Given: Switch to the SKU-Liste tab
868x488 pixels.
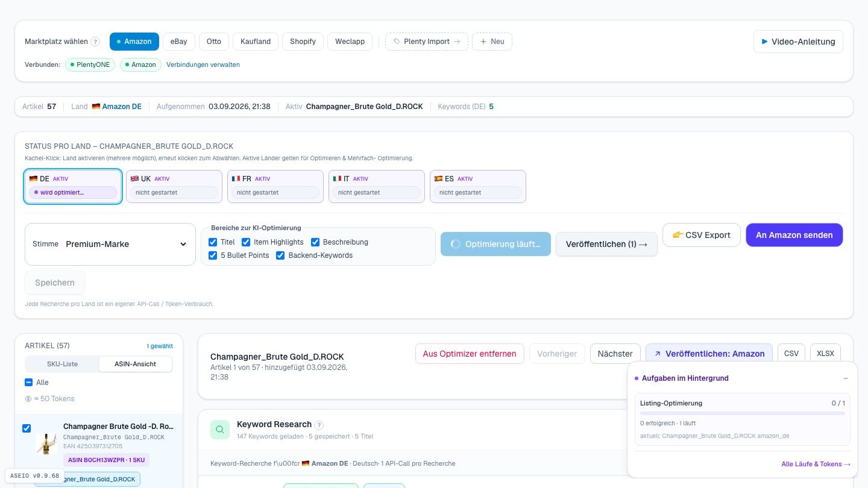Looking at the screenshot, I should (62, 364).
